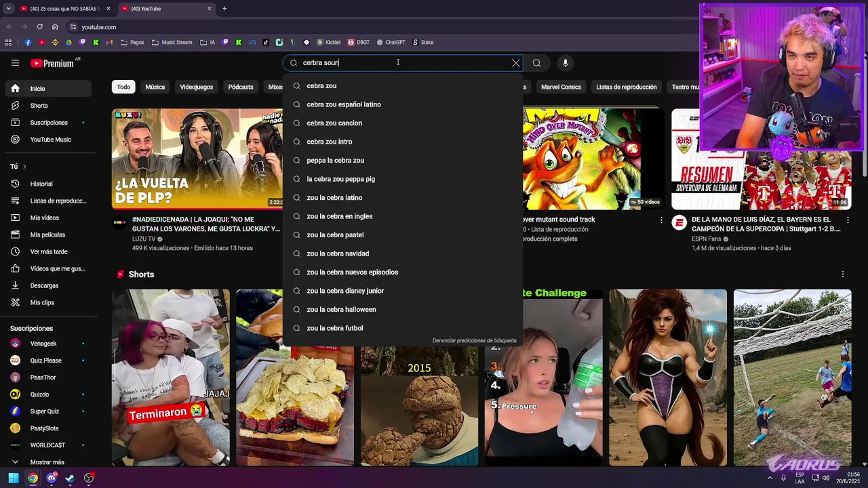This screenshot has height=488, width=868.
Task: Open the WORLDCA$T subscription channel
Action: 48,445
